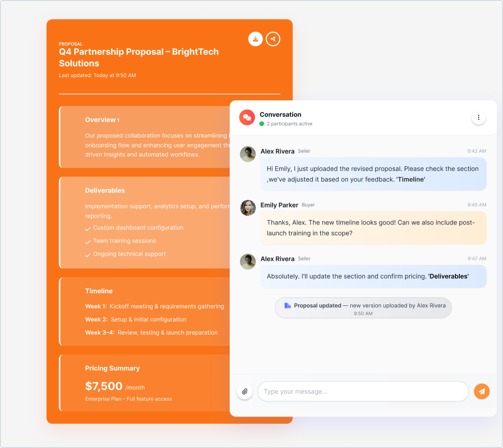The width and height of the screenshot is (503, 448).
Task: Click the green active participants status dot
Action: tap(262, 124)
